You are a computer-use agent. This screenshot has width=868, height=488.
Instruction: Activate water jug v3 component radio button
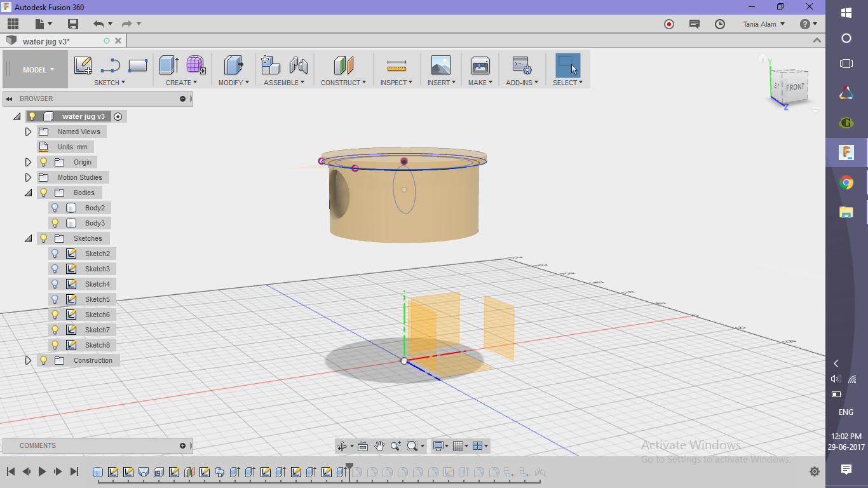click(x=118, y=116)
